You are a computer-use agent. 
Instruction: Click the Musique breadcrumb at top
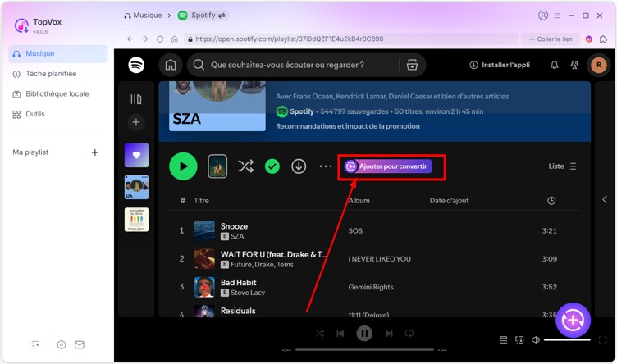point(143,16)
